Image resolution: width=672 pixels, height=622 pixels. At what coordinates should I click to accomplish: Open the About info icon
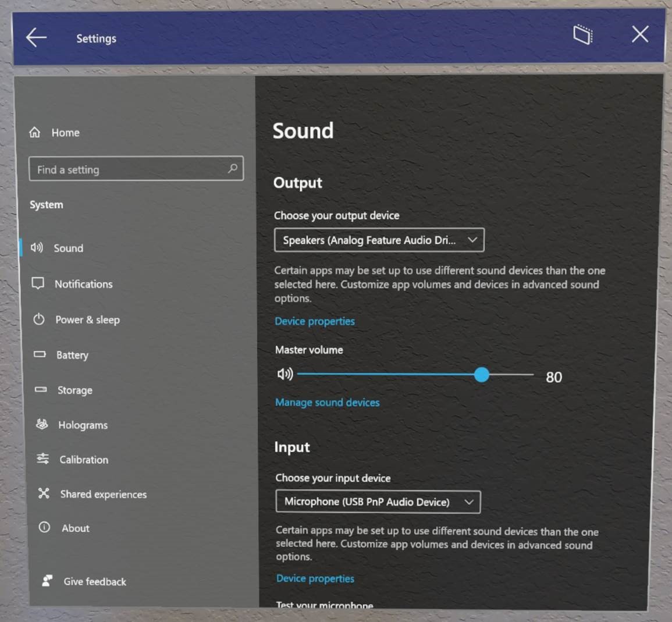point(44,528)
